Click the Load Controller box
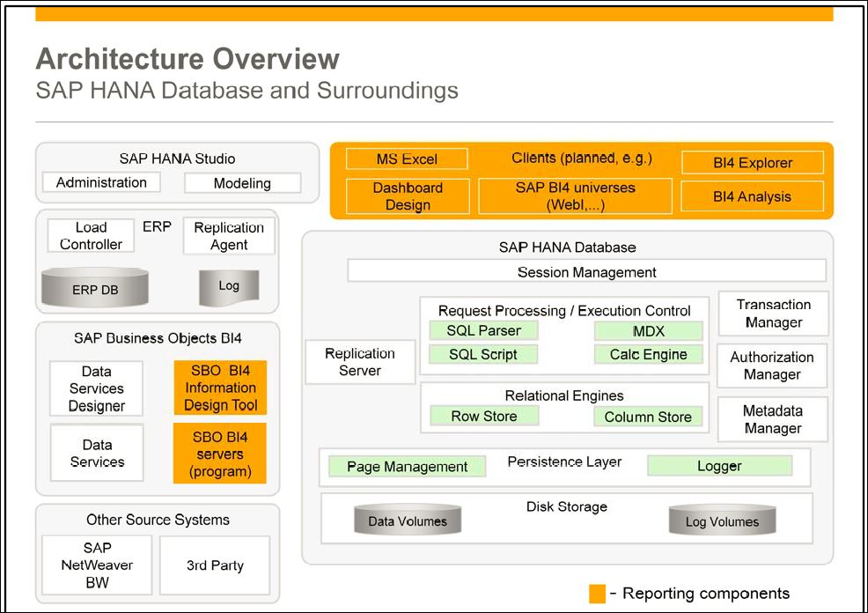The width and height of the screenshot is (868, 613). click(91, 235)
